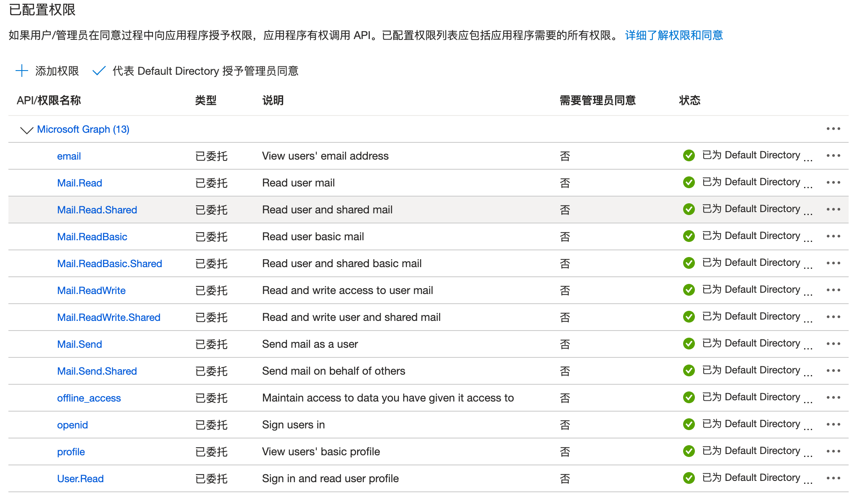
Task: Open the ellipsis menu for User.Read row
Action: 833,478
